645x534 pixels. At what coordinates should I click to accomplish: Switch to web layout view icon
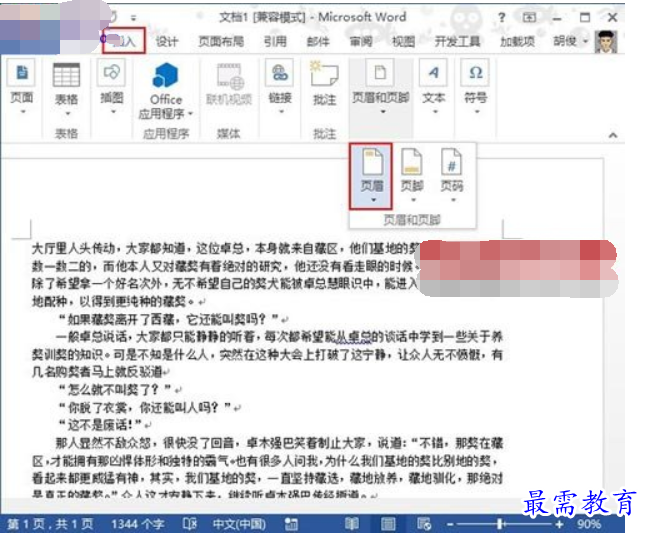coord(424,524)
